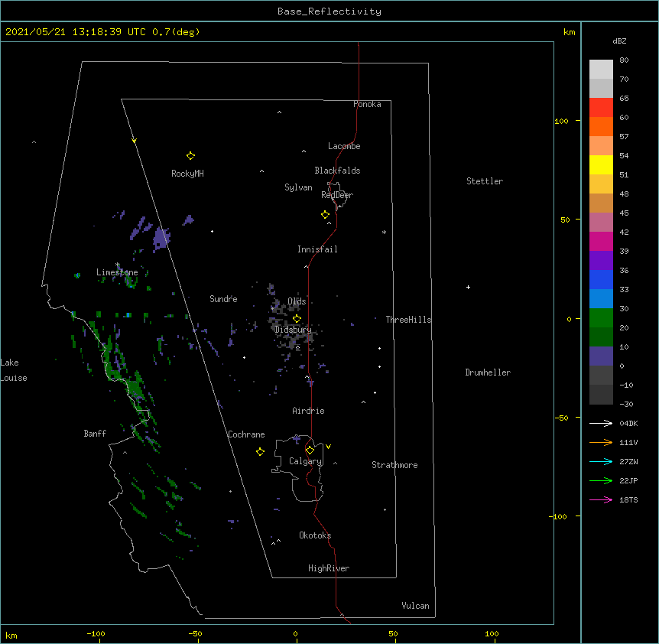This screenshot has height=644, width=659.
Task: Click the HighRiver label
Action: [x=329, y=568]
